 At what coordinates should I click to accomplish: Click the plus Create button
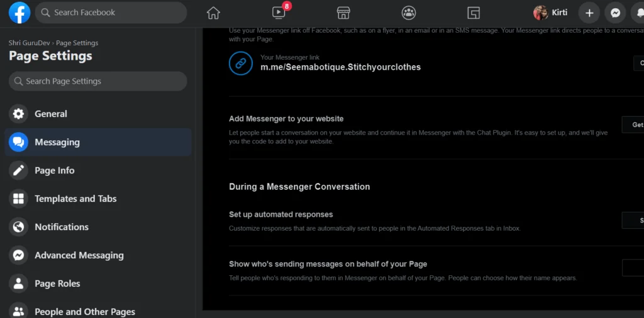point(589,13)
